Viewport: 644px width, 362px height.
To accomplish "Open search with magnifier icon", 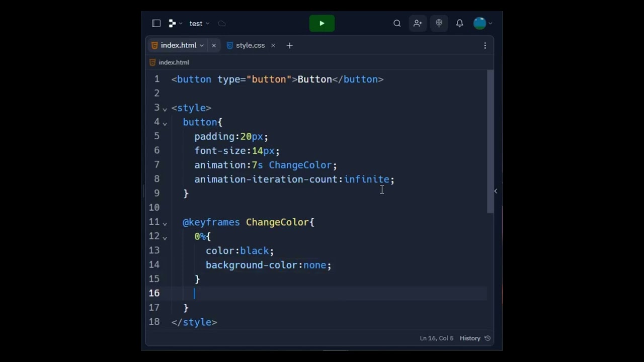I will [x=397, y=23].
